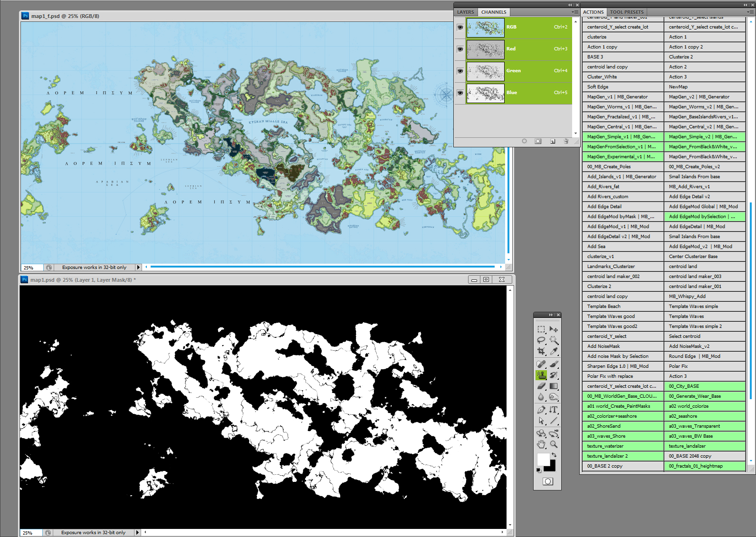Switch to the Tool Presets tab
Screen dimensions: 756x537
[627, 12]
